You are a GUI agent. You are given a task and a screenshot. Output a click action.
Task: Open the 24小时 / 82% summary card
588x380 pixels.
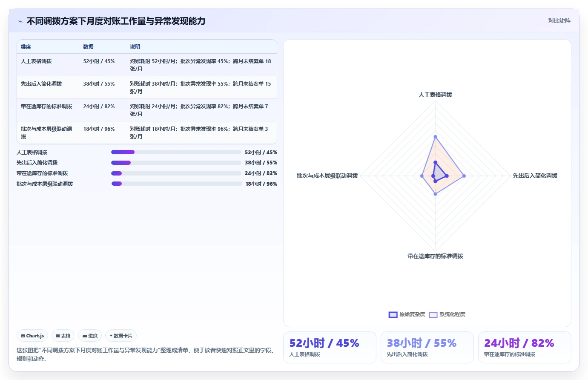525,347
